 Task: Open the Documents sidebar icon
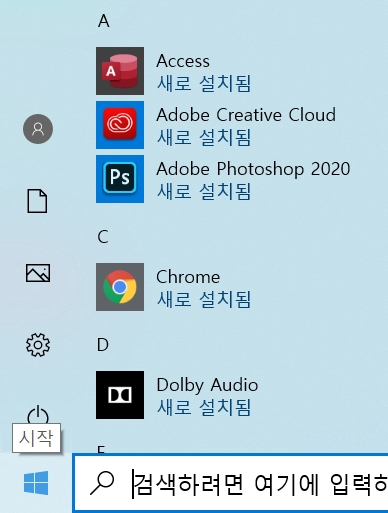(x=37, y=201)
